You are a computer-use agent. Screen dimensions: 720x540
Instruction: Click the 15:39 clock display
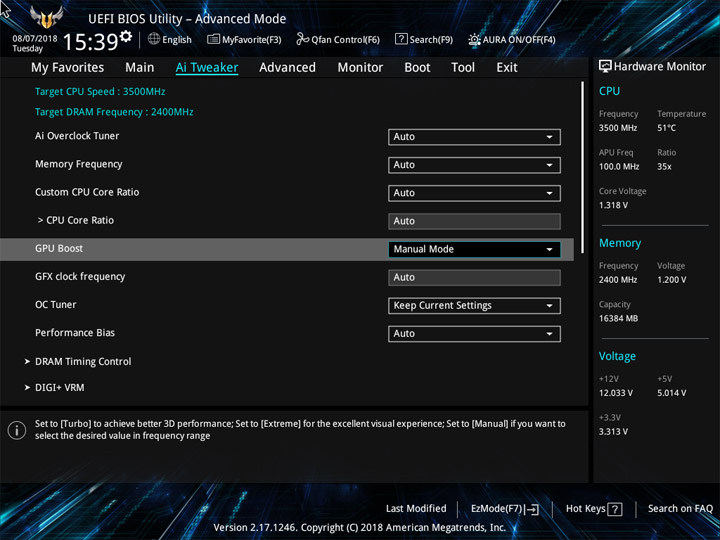click(90, 42)
